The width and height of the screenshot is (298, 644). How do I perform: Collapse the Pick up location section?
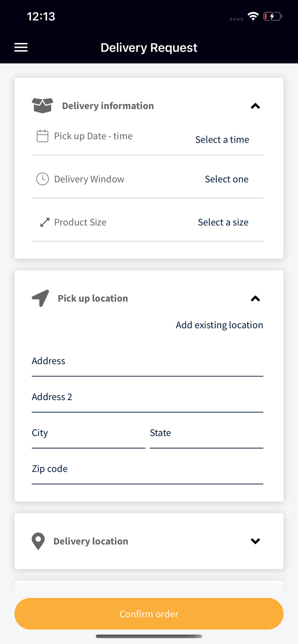[x=255, y=299]
